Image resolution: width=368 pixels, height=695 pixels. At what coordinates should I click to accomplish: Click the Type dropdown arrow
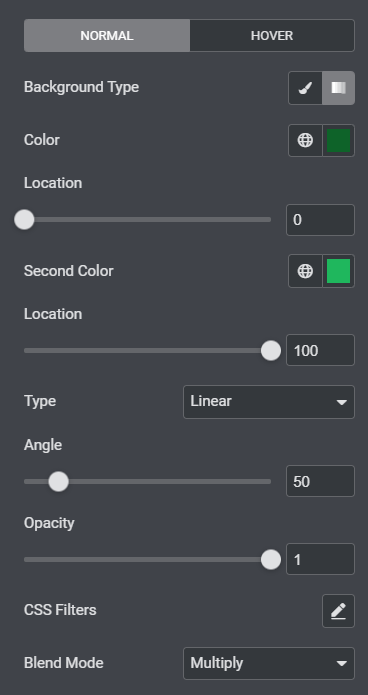tap(341, 402)
